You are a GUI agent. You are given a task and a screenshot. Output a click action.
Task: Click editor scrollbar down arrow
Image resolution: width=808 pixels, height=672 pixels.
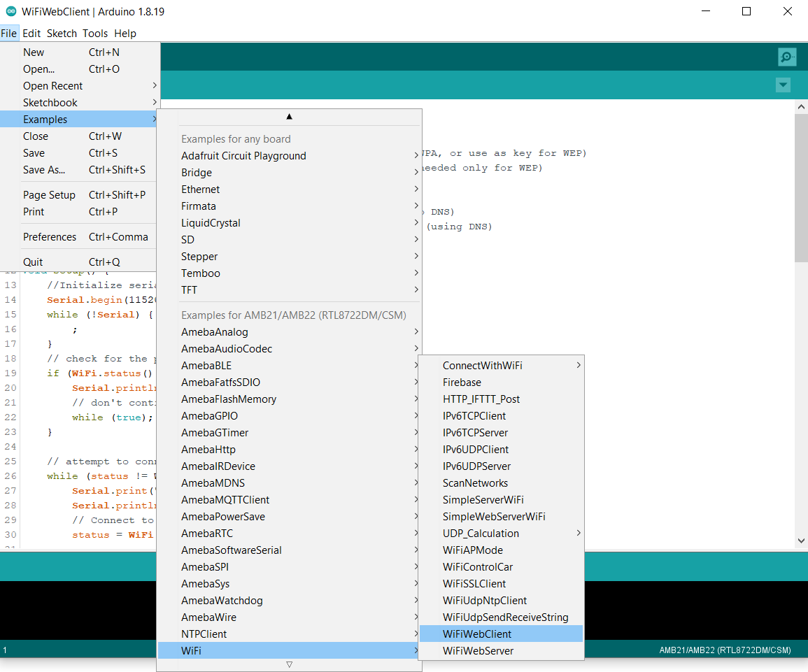(x=801, y=541)
